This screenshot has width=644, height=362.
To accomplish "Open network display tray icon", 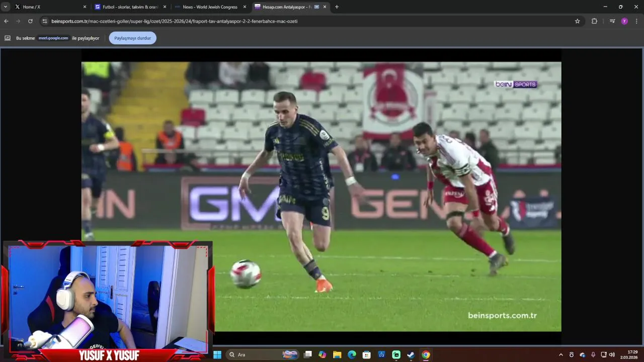I will [604, 354].
